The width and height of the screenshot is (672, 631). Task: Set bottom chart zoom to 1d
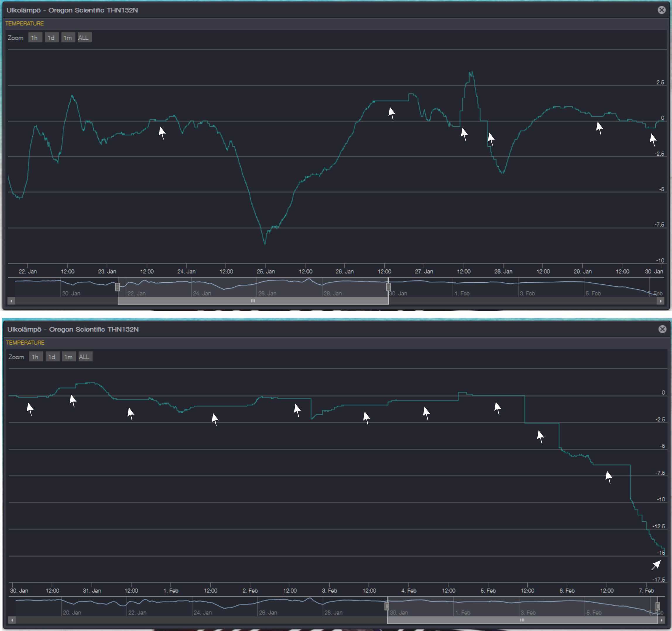[x=52, y=356]
